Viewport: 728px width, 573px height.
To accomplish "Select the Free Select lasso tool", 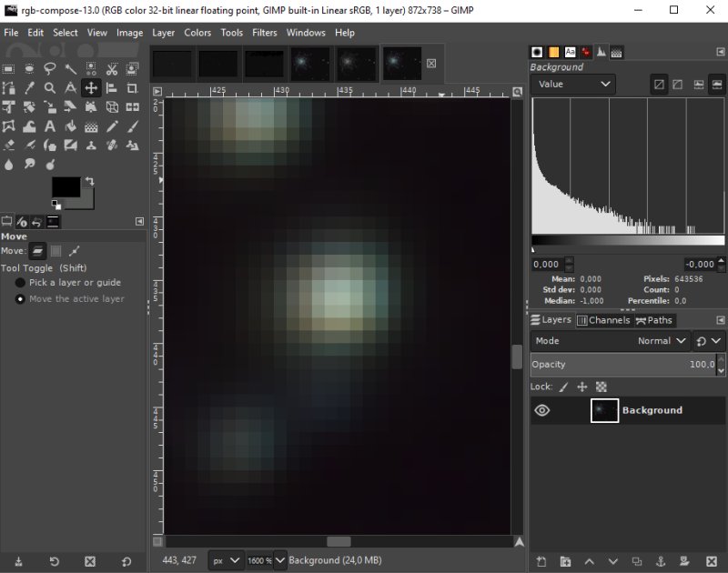I will pos(50,70).
